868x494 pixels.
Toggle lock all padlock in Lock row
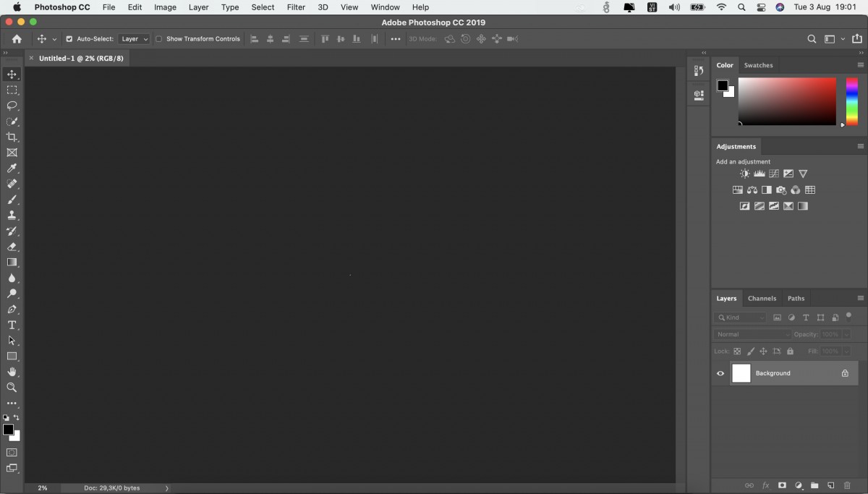(790, 352)
